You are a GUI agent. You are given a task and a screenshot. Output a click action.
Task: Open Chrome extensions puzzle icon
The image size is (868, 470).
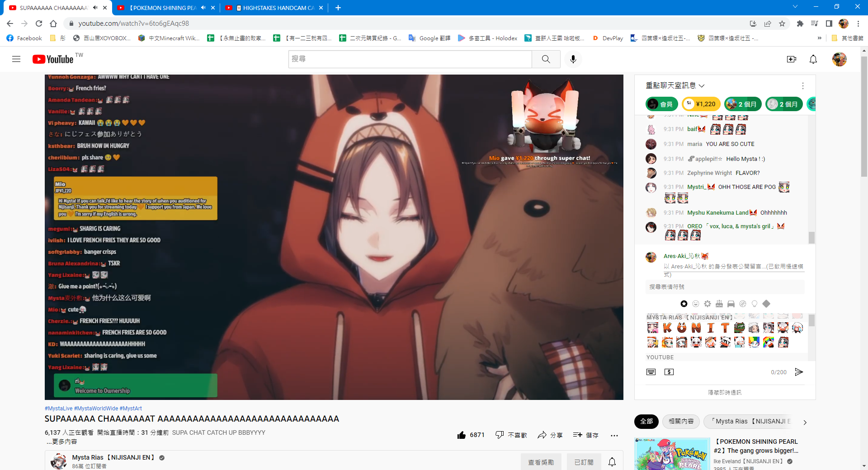coord(800,23)
